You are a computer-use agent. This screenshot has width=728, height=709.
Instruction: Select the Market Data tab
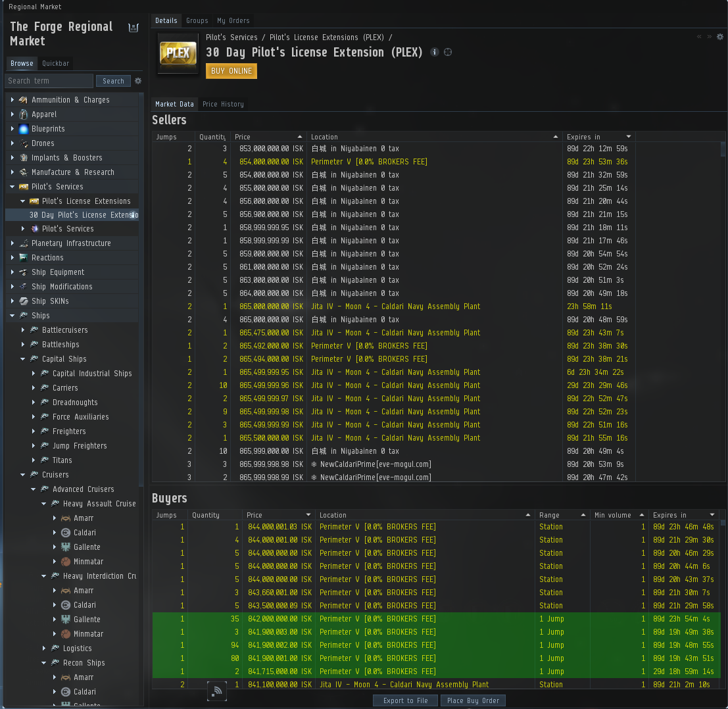coord(174,104)
